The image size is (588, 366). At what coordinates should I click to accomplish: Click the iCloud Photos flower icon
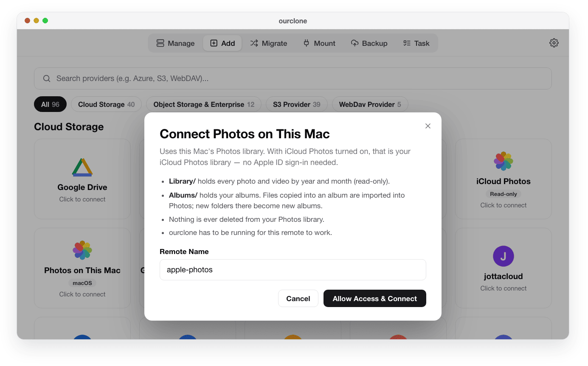(504, 161)
